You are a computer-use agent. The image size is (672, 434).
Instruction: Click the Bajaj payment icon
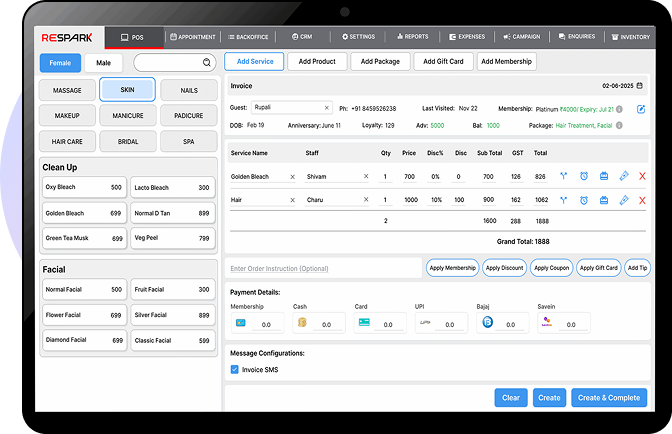tap(488, 323)
